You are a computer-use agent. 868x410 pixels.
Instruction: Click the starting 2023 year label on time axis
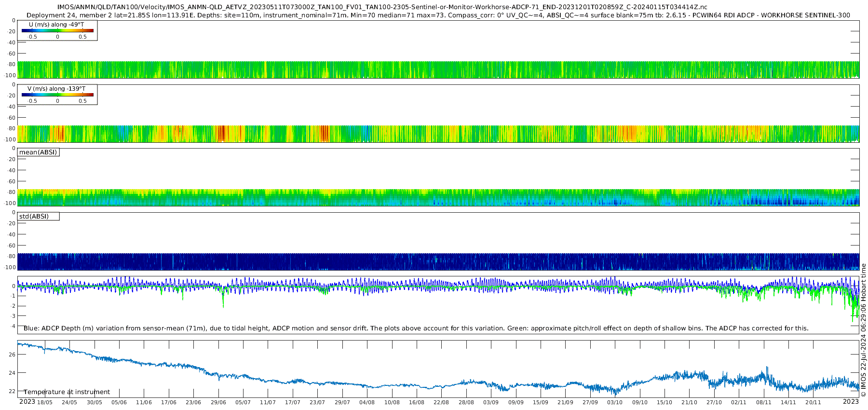tap(27, 401)
